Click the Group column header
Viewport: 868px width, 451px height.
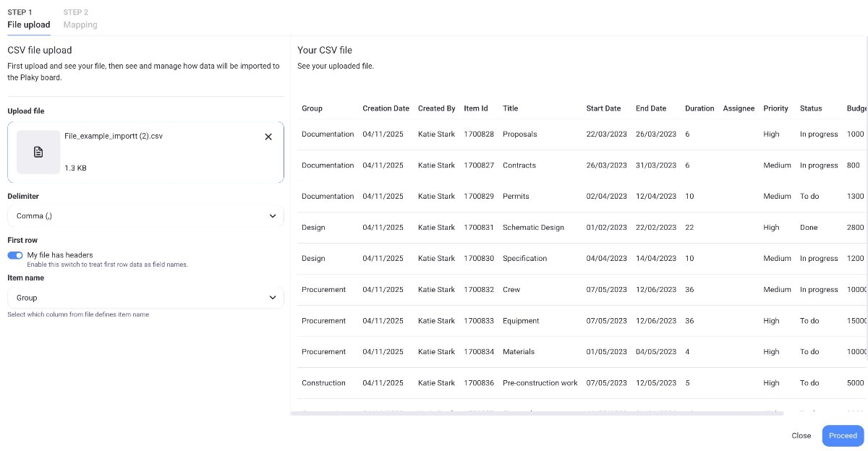click(x=312, y=108)
